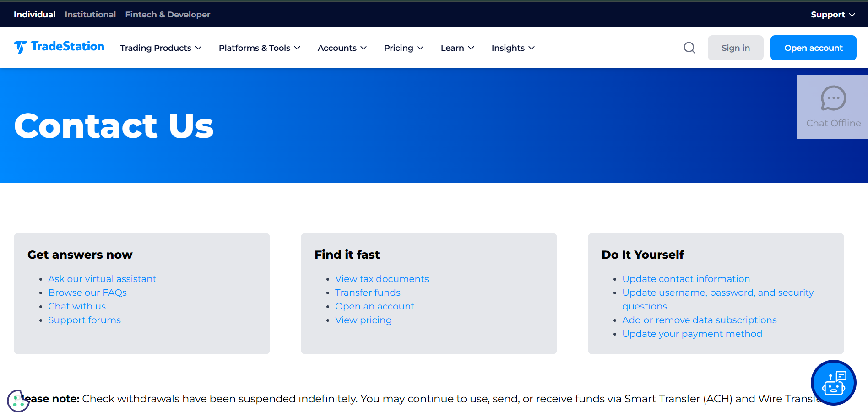868x417 pixels.
Task: Open the Pricing dropdown menu
Action: [403, 48]
